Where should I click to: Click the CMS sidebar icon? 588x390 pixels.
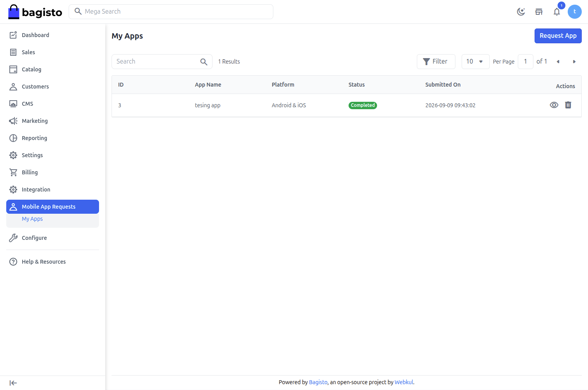tap(13, 104)
